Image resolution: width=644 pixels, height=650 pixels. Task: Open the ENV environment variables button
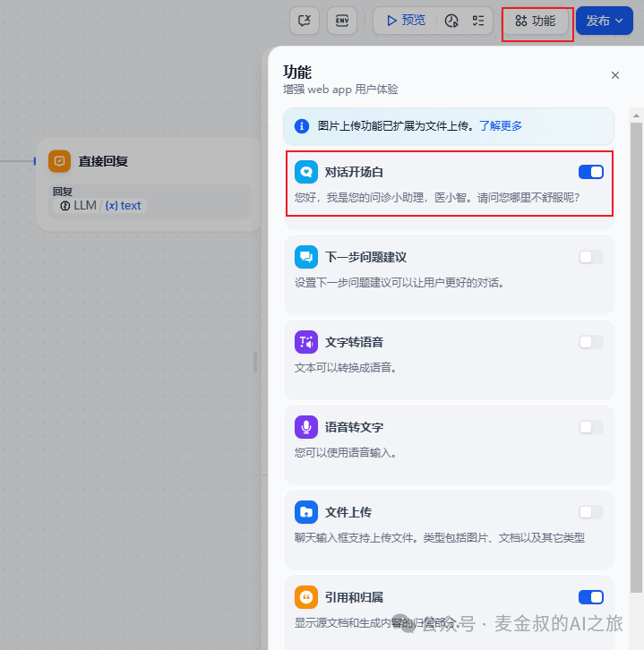342,21
